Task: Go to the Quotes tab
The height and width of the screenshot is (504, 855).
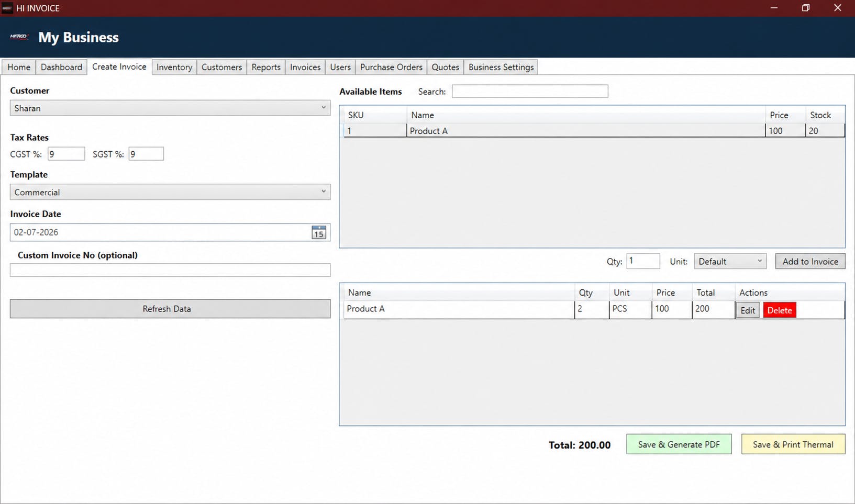Action: coord(445,67)
